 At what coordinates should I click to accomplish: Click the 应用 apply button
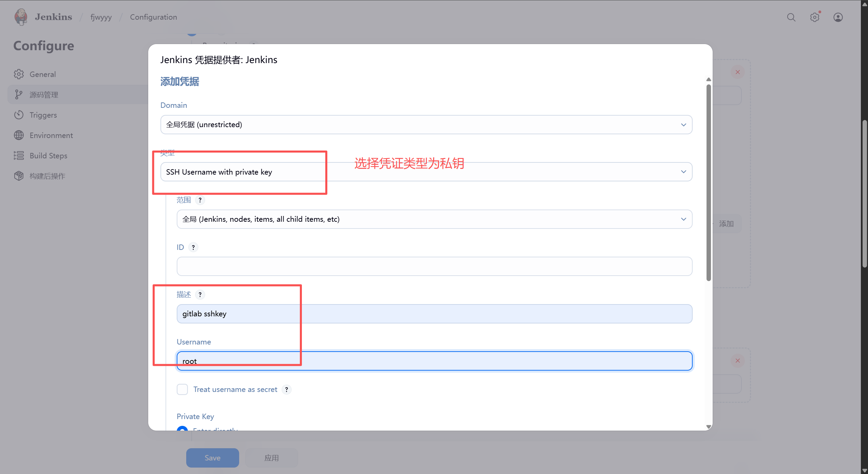[271, 458]
